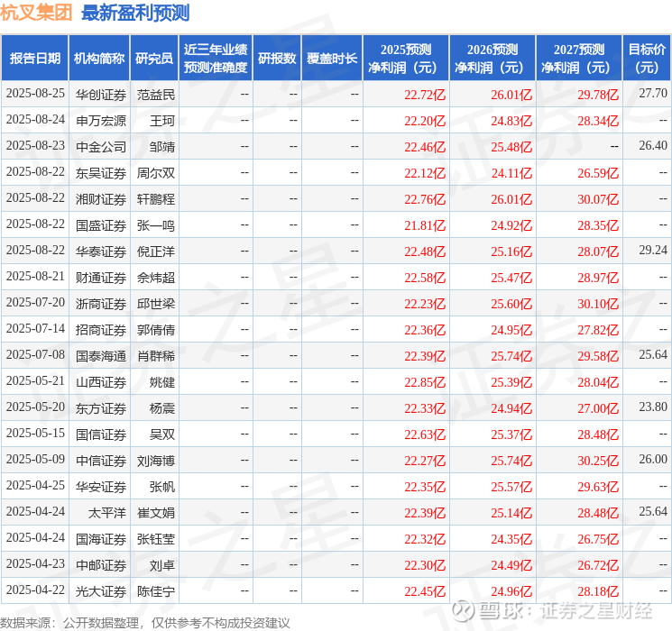The image size is (672, 631).
Task: Click the 21.81亿 profit value
Action: (425, 225)
